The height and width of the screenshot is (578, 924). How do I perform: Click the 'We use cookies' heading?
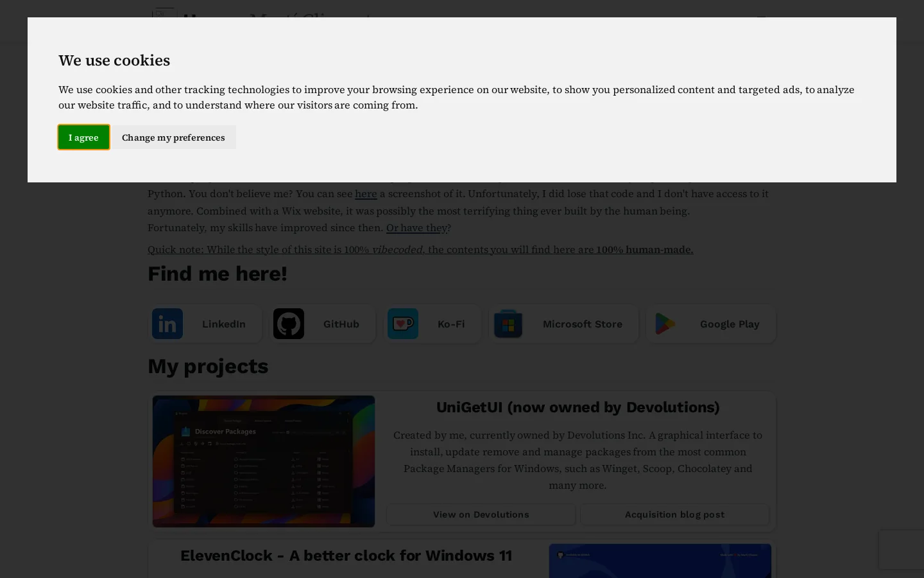click(x=114, y=60)
